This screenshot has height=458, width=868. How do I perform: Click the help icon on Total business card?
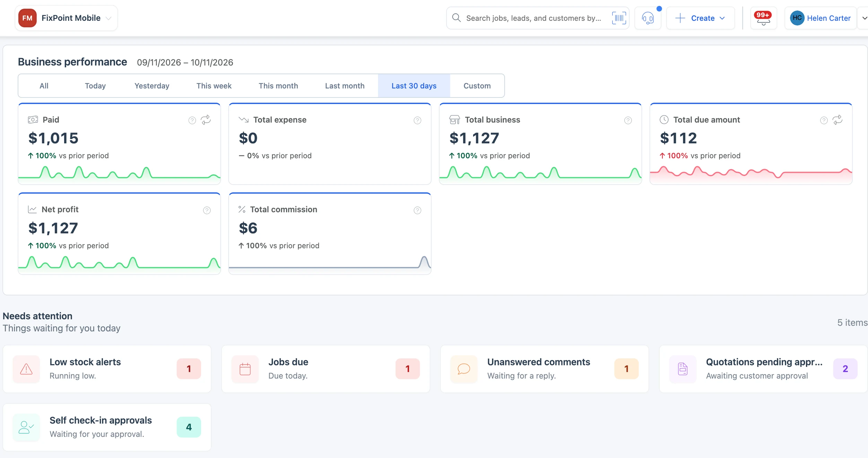tap(628, 120)
